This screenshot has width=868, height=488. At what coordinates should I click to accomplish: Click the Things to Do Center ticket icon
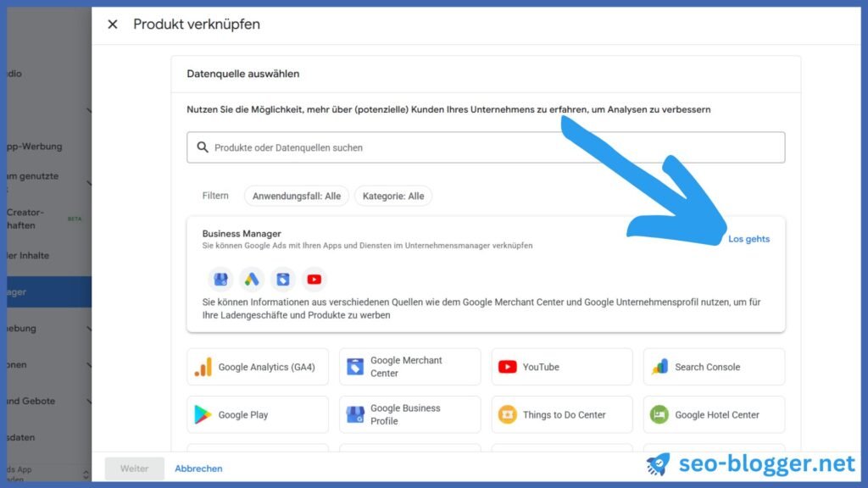507,414
